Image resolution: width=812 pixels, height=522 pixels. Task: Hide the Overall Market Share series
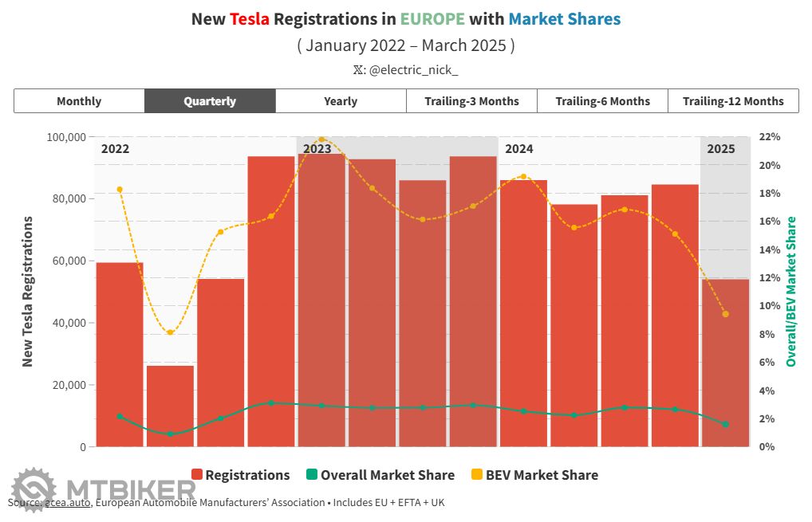tap(387, 475)
